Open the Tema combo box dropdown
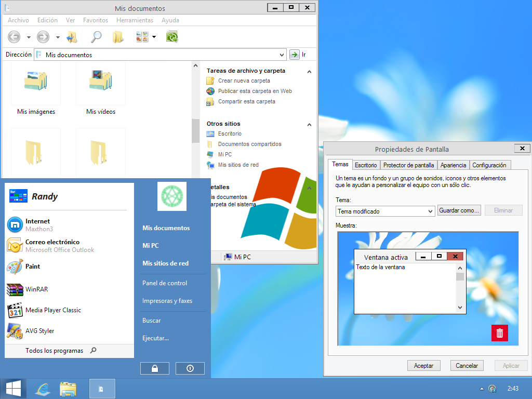Screen dimensions: 532x399 (x=430, y=211)
